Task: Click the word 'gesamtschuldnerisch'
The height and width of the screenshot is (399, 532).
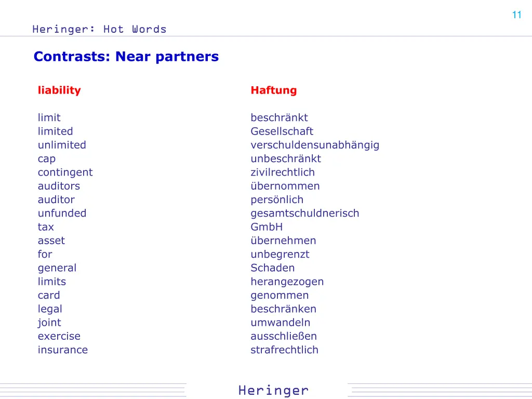Action: (304, 214)
